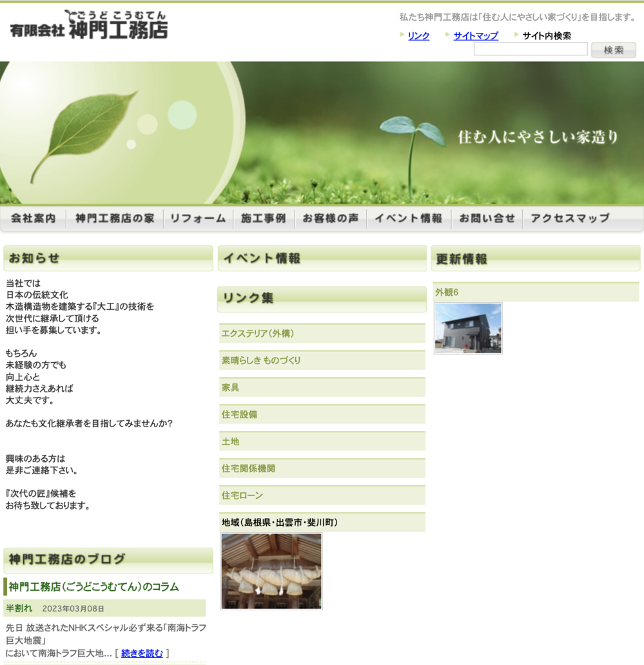644x665 pixels.
Task: Open the リンク link in header
Action: (x=418, y=35)
